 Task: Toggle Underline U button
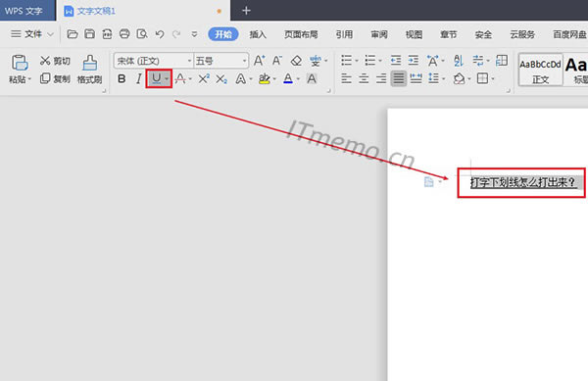(x=156, y=78)
